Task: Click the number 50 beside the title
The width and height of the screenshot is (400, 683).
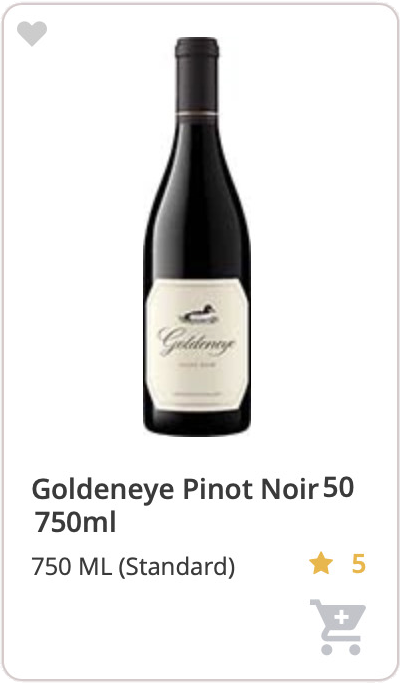Action: tap(338, 488)
